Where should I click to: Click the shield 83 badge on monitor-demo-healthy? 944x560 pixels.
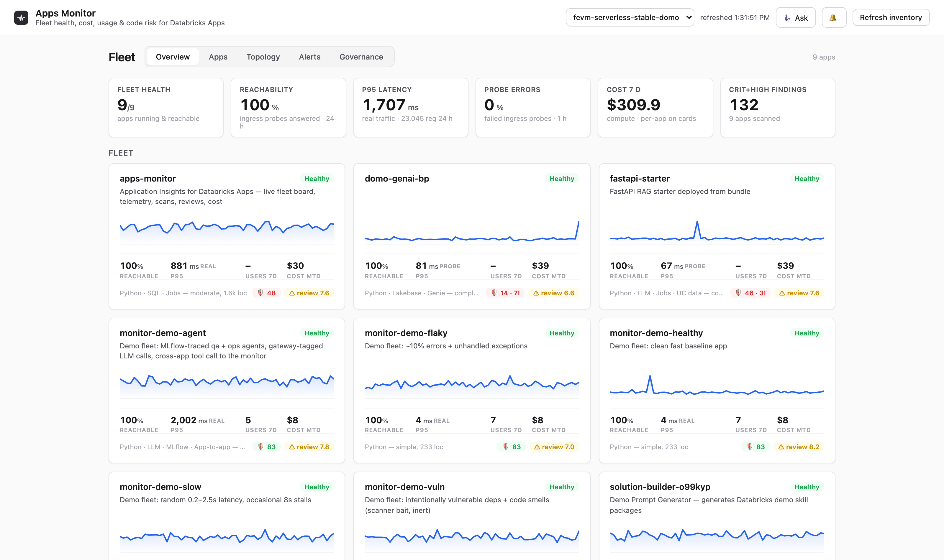tap(756, 447)
